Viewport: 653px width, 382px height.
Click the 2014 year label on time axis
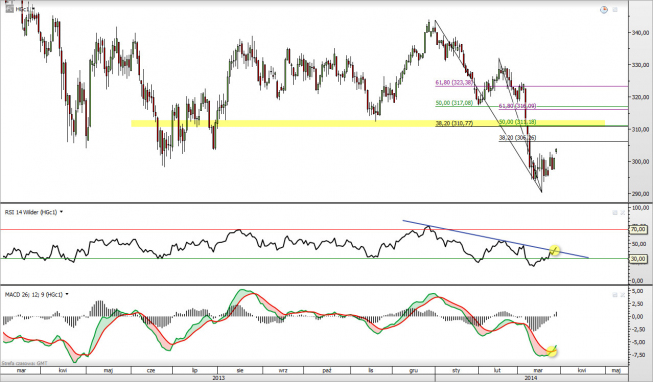point(531,377)
